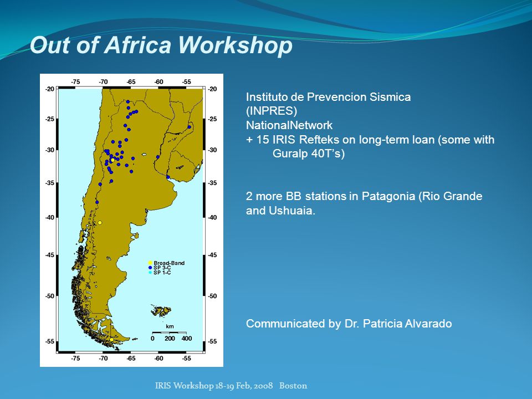Click the bottom axis label "-55"
Image resolution: width=532 pixels, height=399 pixels.
point(186,359)
